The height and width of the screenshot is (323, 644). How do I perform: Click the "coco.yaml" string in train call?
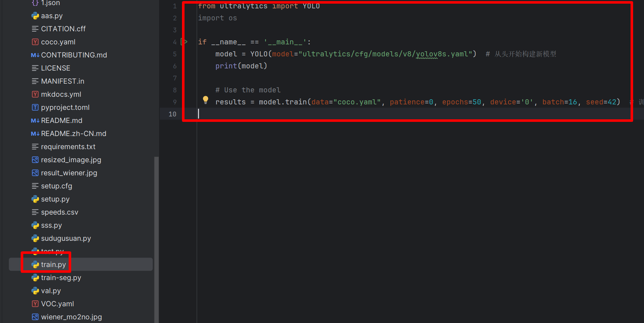(x=357, y=102)
